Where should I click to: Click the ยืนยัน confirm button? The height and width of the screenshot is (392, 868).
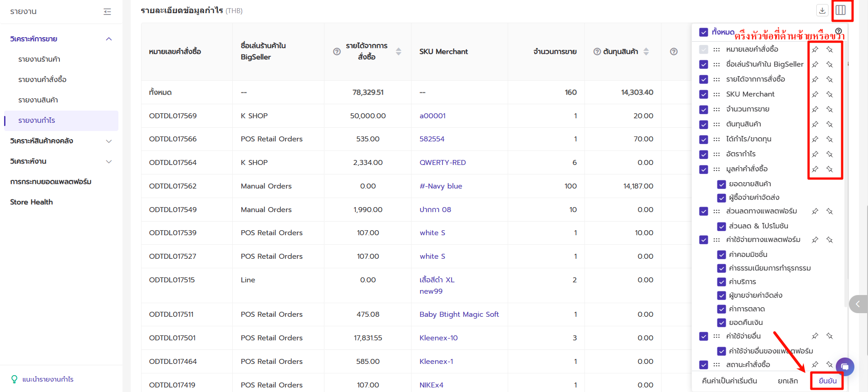pos(827,381)
